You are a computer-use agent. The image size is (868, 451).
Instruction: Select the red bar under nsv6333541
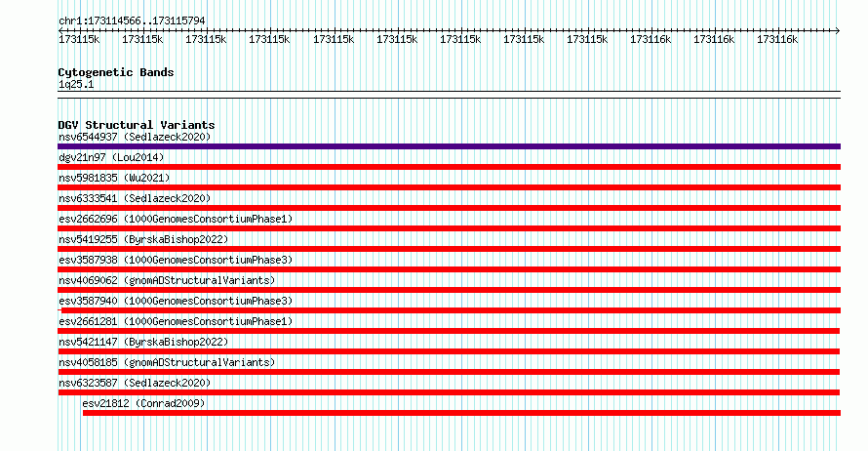(x=449, y=208)
